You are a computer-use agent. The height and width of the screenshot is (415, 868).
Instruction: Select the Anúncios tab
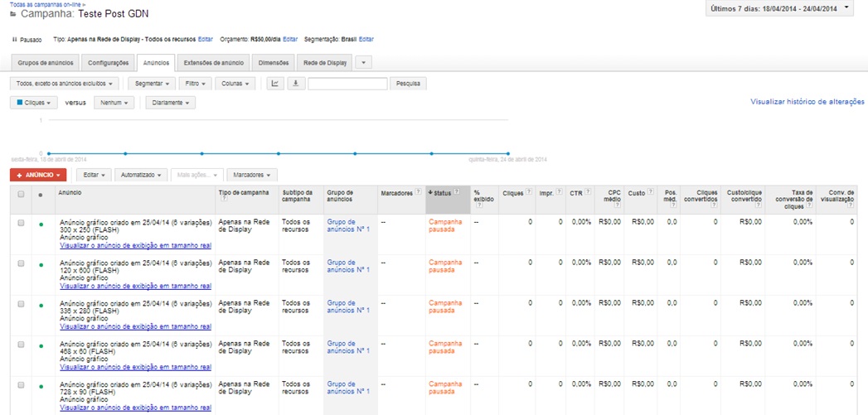coord(156,63)
